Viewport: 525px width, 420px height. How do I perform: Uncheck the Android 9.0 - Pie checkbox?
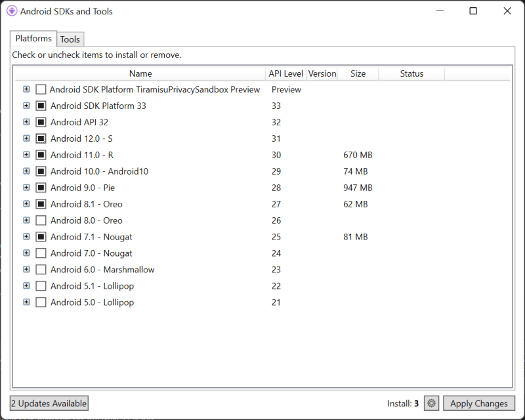coord(41,188)
